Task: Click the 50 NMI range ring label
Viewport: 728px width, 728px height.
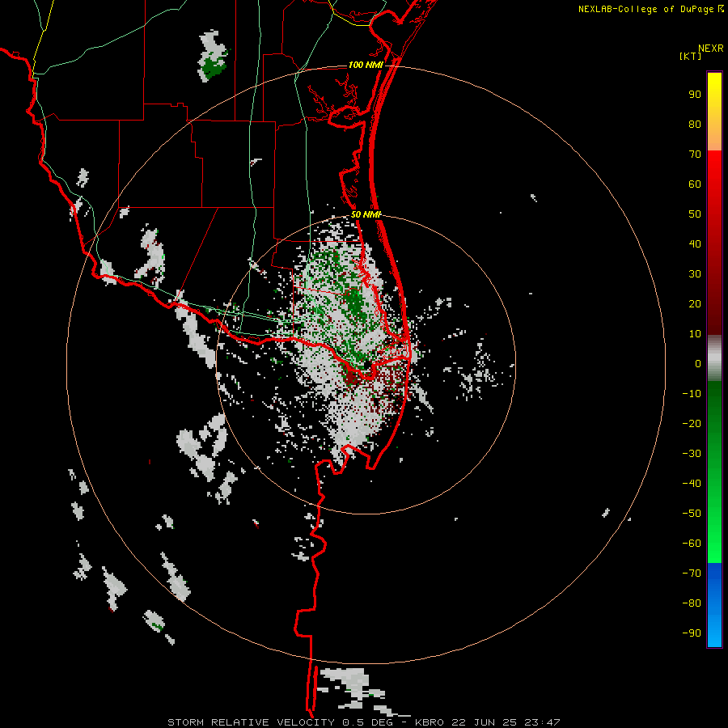Action: click(x=366, y=214)
